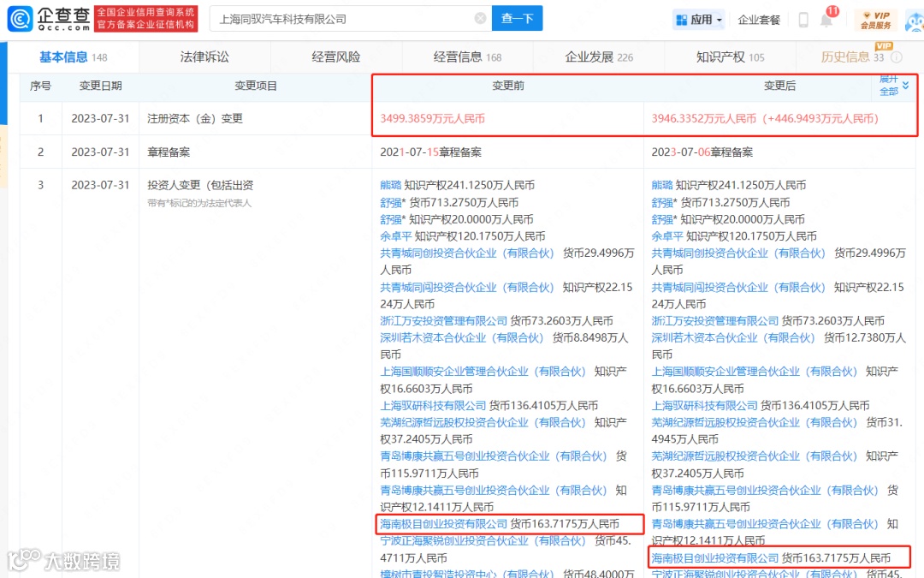Click 投资人变更 item in row 3
The height and width of the screenshot is (578, 924).
click(x=200, y=185)
